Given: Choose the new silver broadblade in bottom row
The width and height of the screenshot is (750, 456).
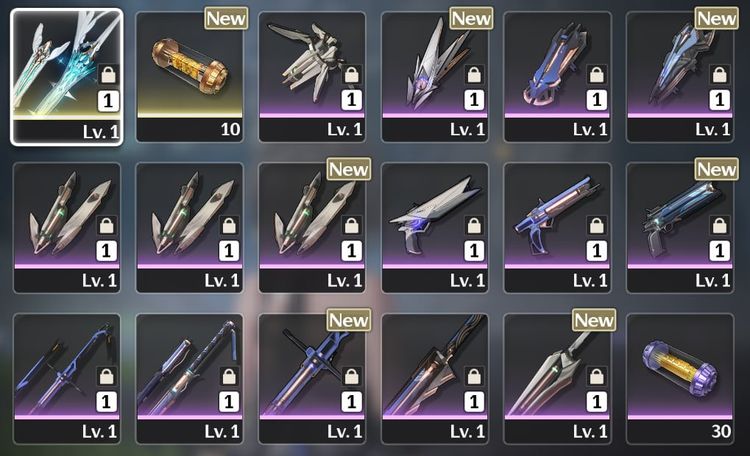Looking at the screenshot, I should 557,379.
